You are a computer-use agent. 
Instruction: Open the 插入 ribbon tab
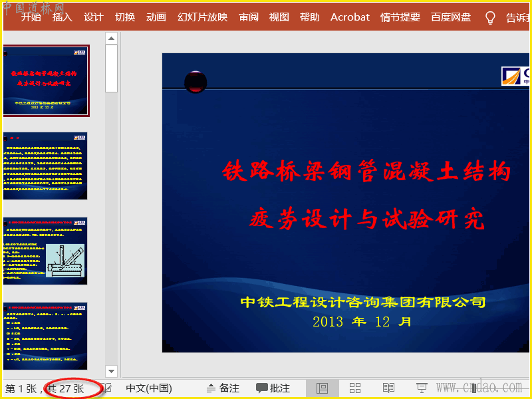click(62, 17)
